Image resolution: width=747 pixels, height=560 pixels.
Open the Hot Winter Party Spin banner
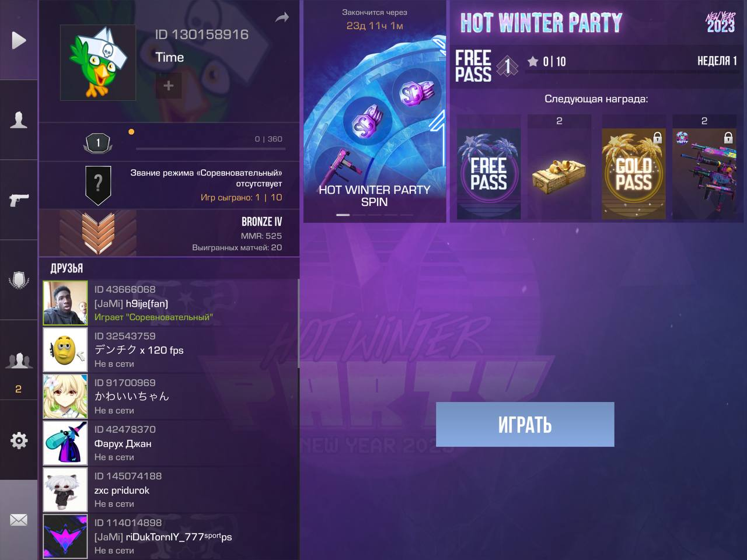point(375,111)
